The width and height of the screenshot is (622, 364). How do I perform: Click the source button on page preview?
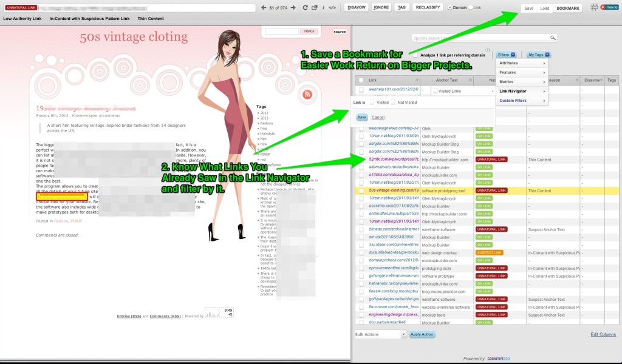pyautogui.click(x=340, y=32)
